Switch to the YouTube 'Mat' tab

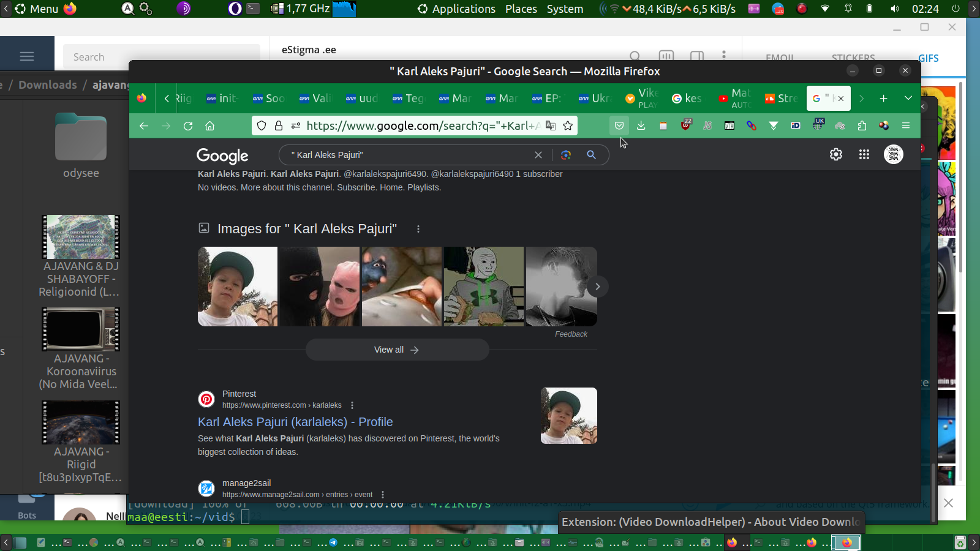(734, 98)
